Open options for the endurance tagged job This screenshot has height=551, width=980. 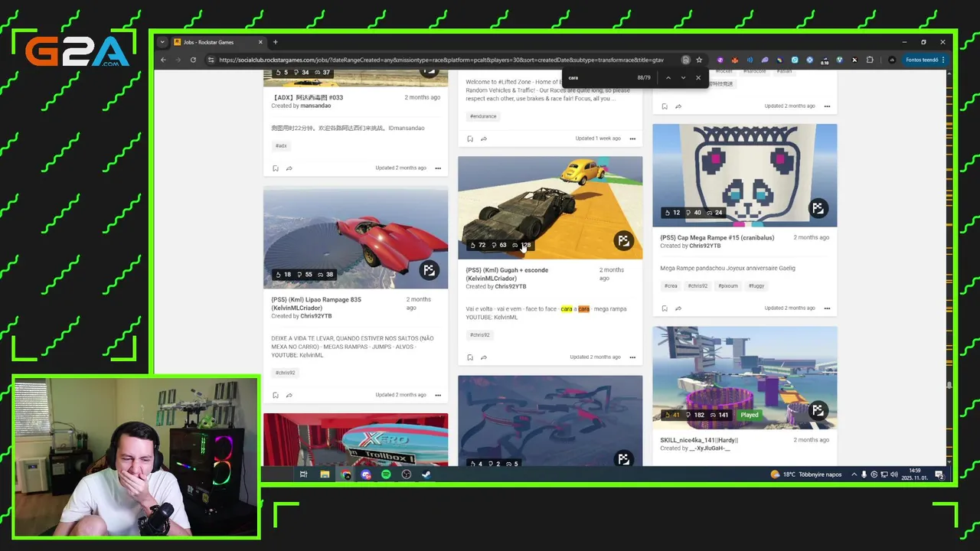(x=632, y=139)
